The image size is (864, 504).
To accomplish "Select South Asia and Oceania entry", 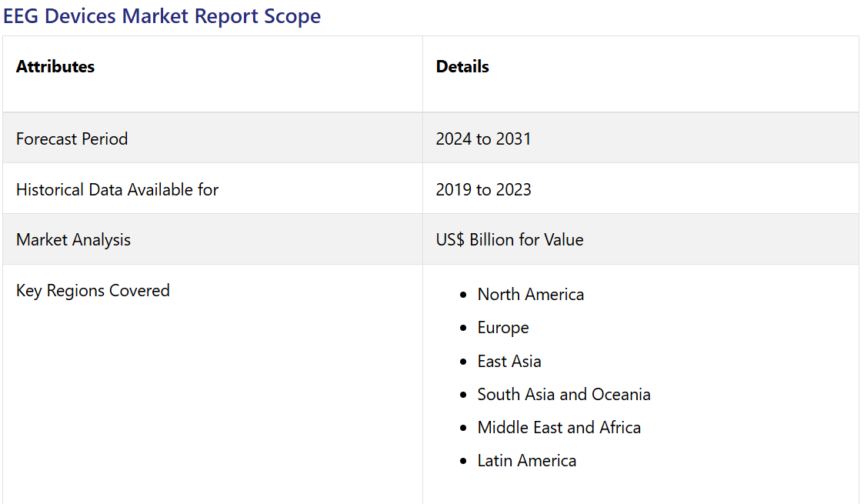I will tap(563, 395).
